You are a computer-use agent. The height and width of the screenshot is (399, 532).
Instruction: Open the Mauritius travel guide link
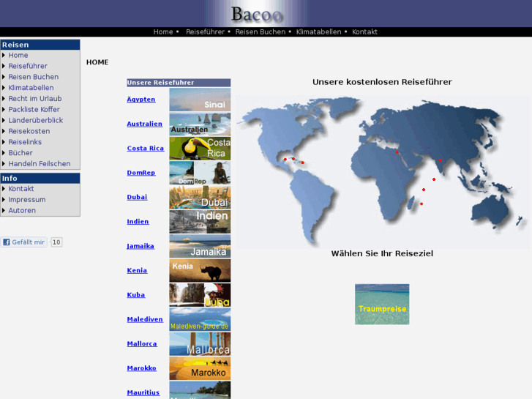(x=143, y=393)
